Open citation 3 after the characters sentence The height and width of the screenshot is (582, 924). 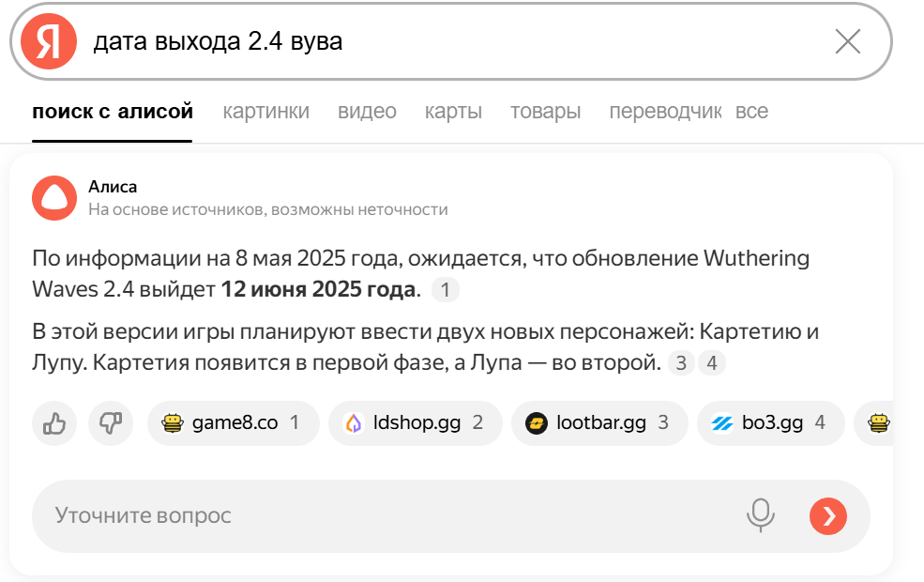pos(681,362)
